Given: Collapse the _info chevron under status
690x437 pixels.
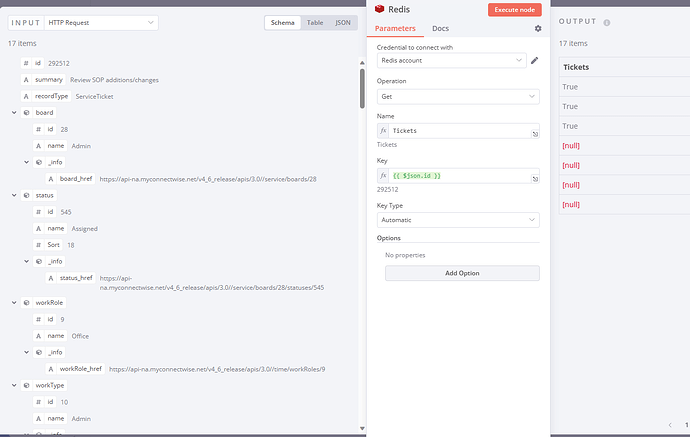Looking at the screenshot, I should [26, 261].
